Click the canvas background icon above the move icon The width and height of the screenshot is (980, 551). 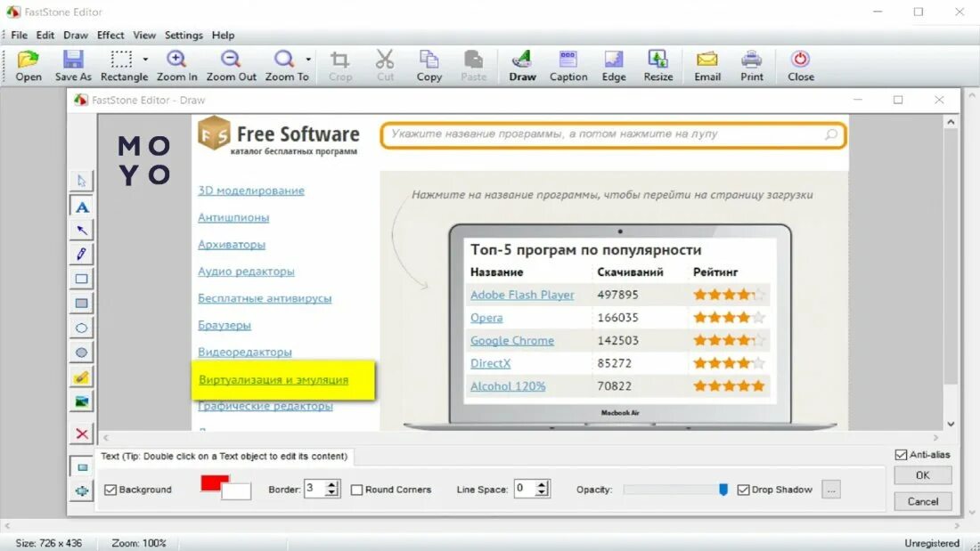82,467
